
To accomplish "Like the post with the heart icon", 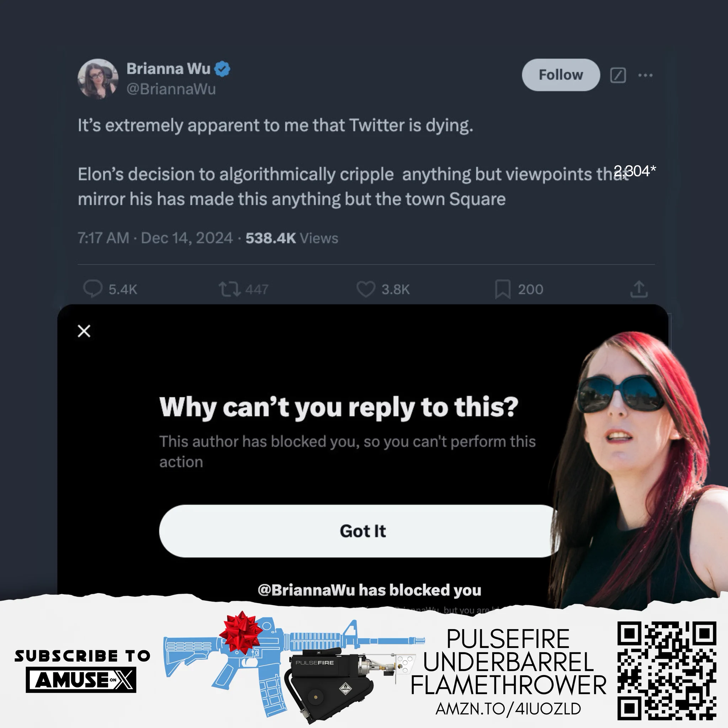I will (x=365, y=289).
